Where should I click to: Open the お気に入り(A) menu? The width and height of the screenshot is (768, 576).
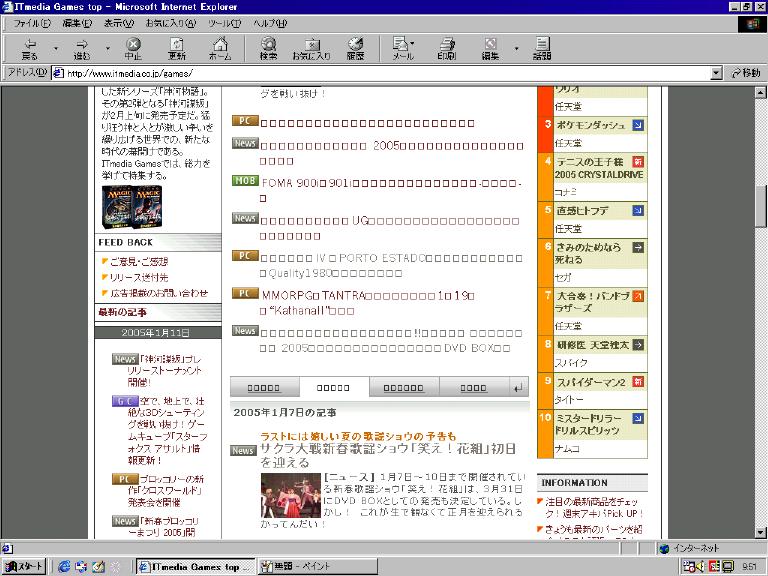pyautogui.click(x=170, y=23)
